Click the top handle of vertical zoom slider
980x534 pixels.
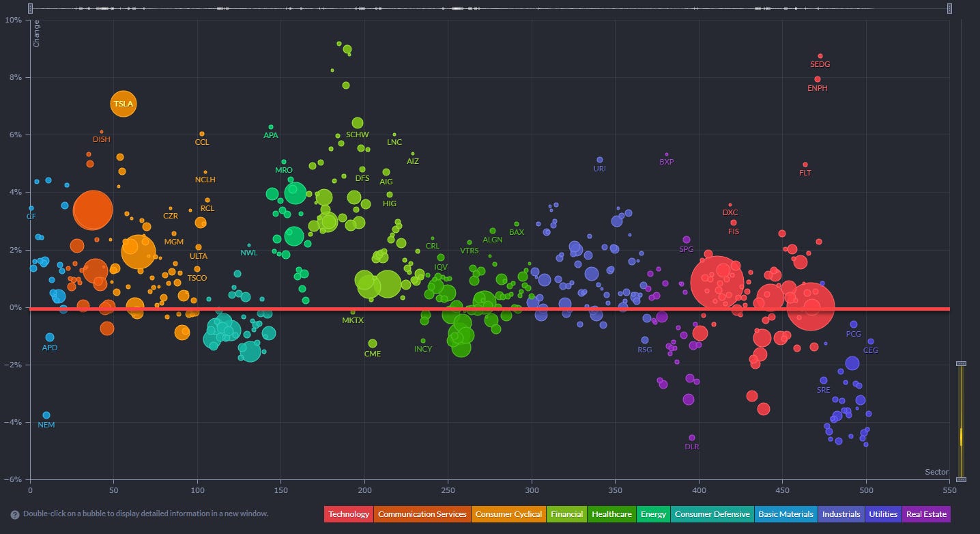(x=961, y=364)
